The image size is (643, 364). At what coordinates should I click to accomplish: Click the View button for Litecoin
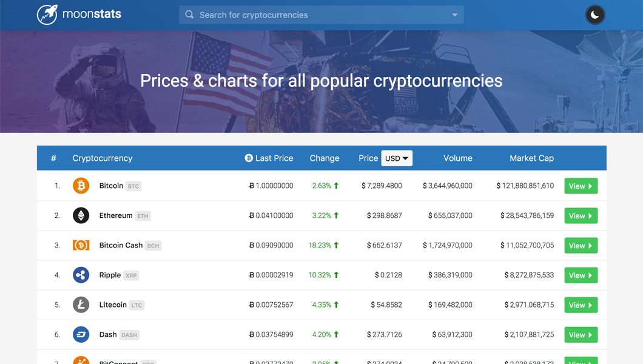pyautogui.click(x=581, y=305)
